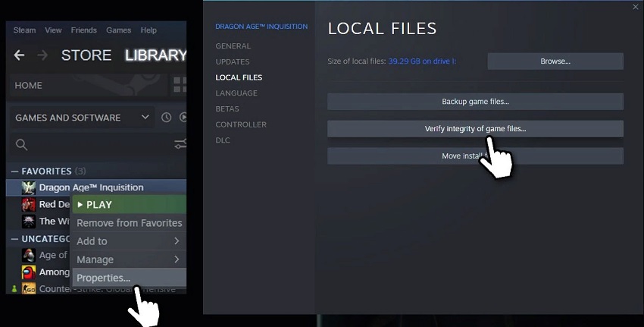This screenshot has height=327, width=644.
Task: Click Dragon Age Inquisition properties title
Action: 261,27
